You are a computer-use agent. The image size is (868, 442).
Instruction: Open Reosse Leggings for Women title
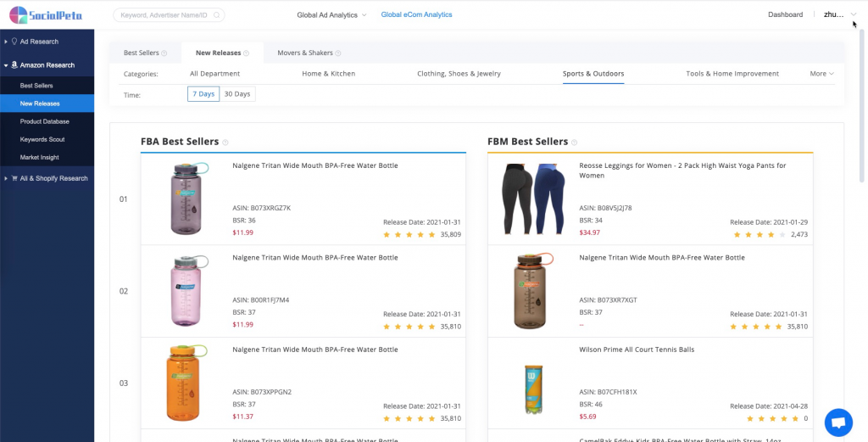(682, 171)
